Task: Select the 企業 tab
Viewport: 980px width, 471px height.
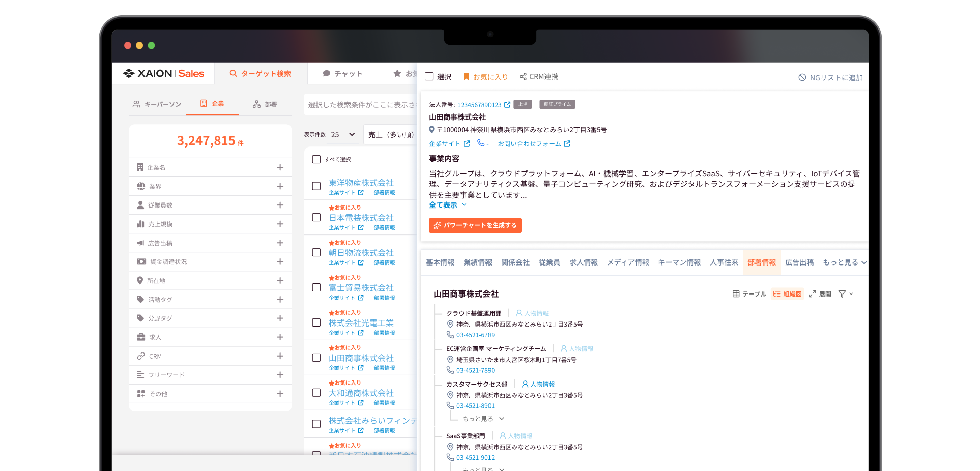Action: tap(212, 104)
